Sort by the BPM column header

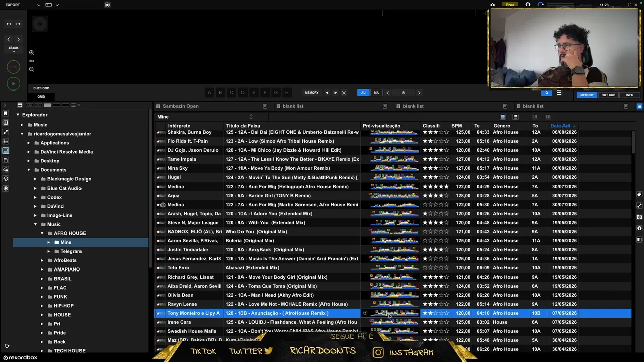coord(456,126)
